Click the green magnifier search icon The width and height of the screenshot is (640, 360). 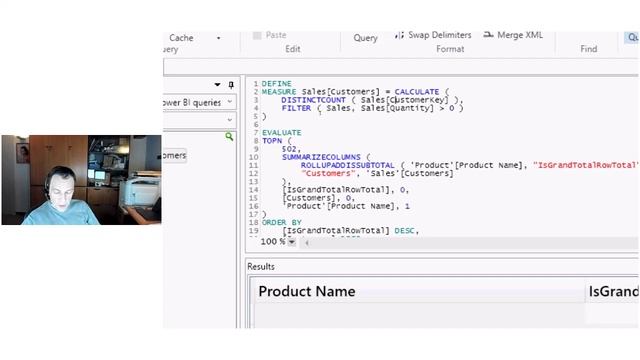229,136
